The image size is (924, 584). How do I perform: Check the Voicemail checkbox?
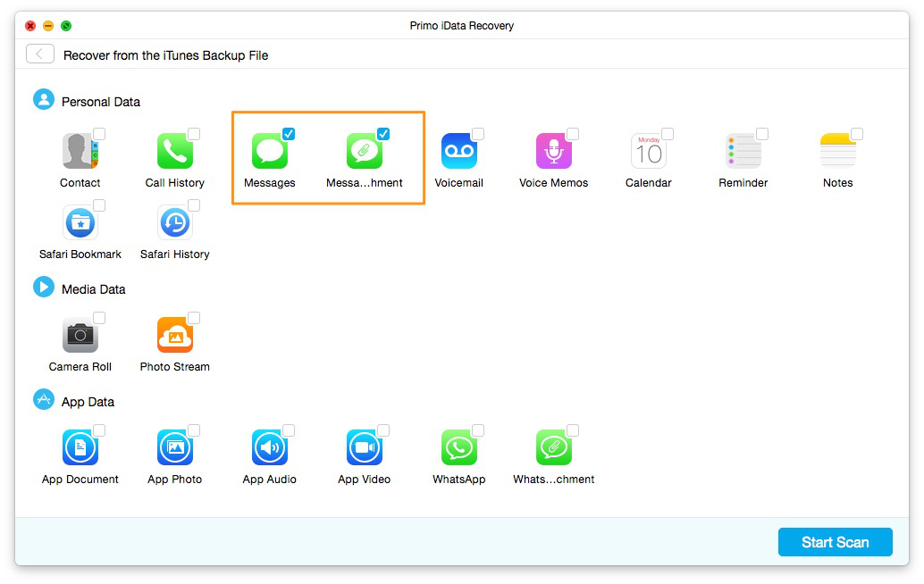[478, 134]
